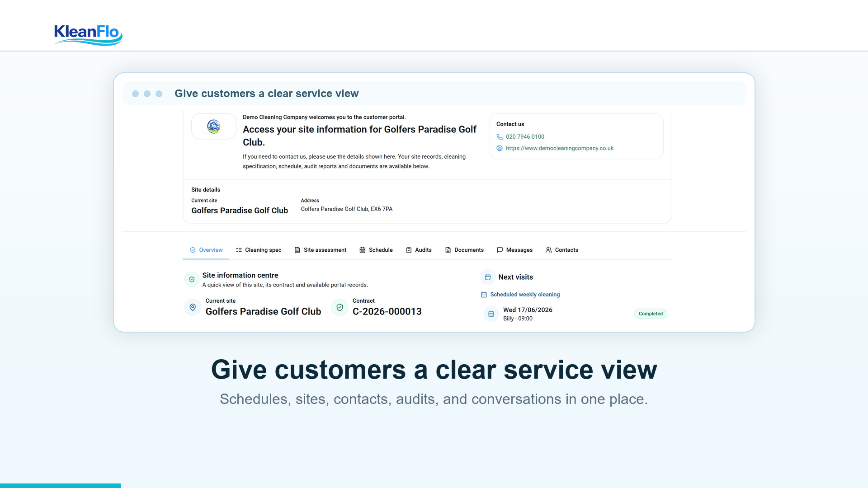Click the visit date Wed 17/06/2026
This screenshot has width=868, height=488.
tap(528, 310)
